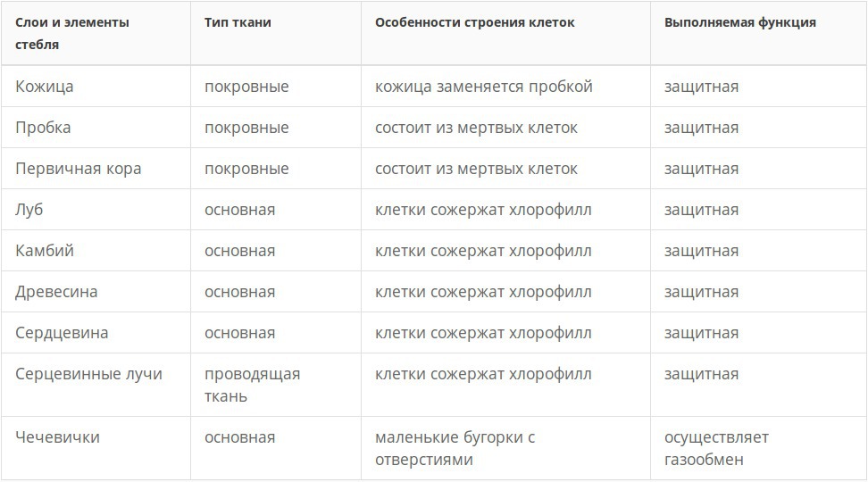Image resolution: width=868 pixels, height=482 pixels.
Task: Click 'покровные' in the Кожица row
Action: tap(246, 87)
